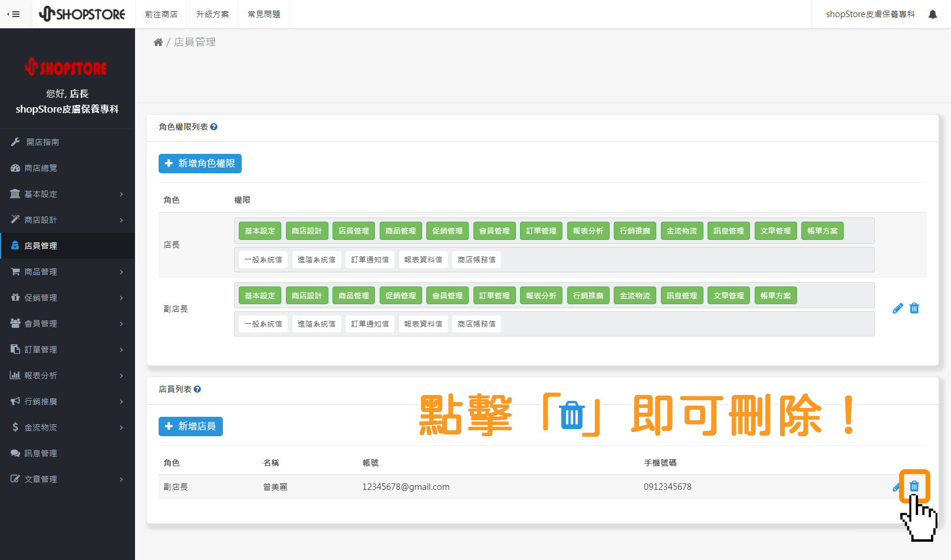Delete staff 曾美麗 with the trash icon

click(914, 486)
